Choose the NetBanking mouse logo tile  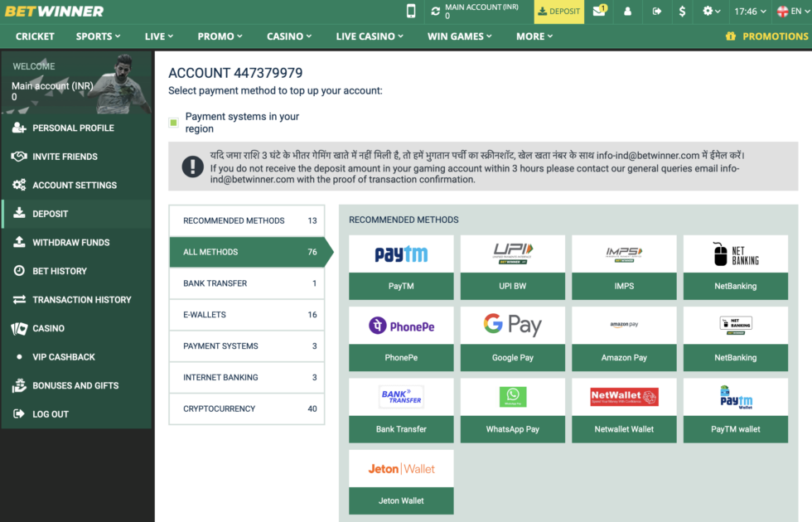coord(736,254)
